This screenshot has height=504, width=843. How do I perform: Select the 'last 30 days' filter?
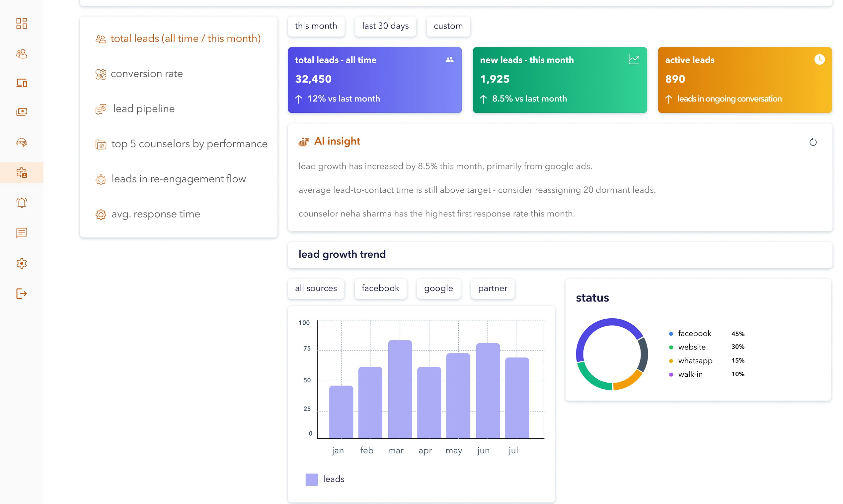coord(385,26)
